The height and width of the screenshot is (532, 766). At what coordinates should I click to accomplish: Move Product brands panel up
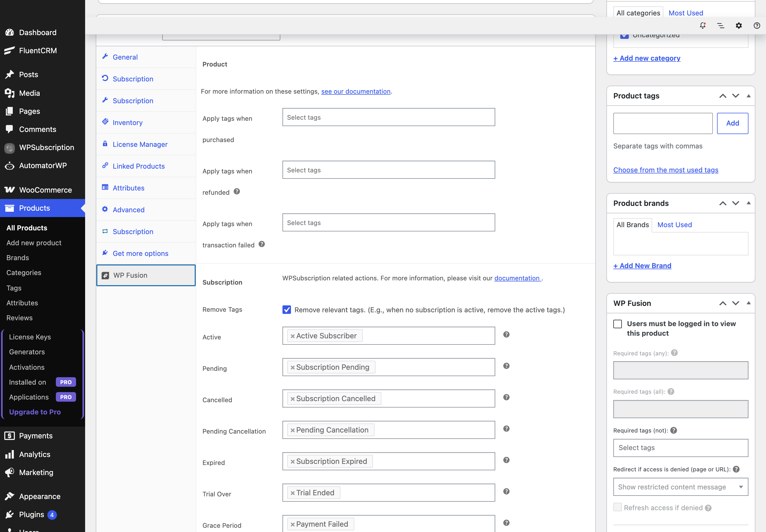coord(723,203)
